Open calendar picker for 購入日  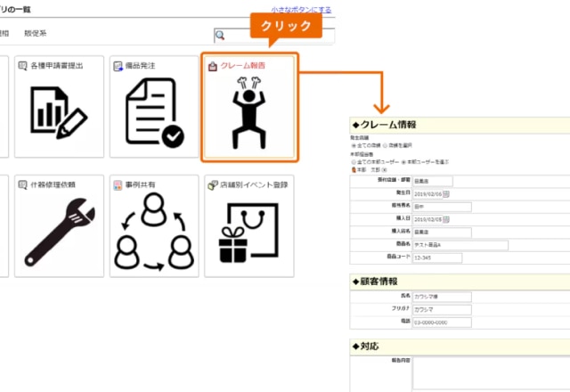tap(446, 218)
